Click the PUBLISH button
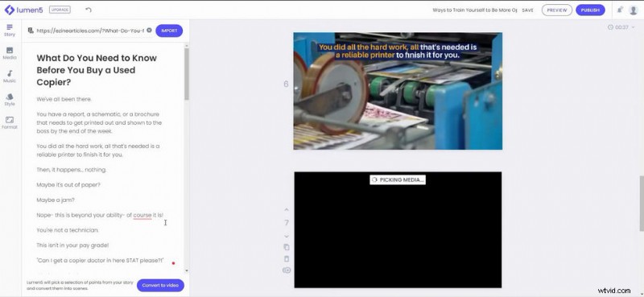 pyautogui.click(x=590, y=10)
